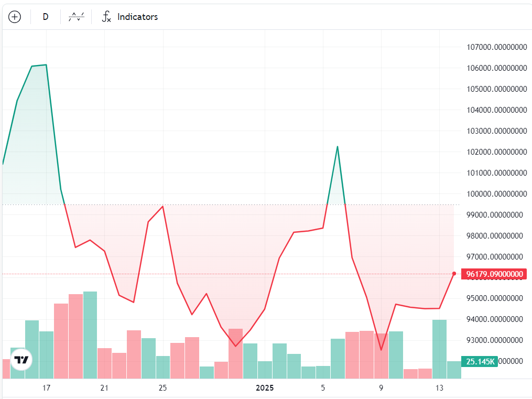Select date 9 on the time axis
Screen dimensions: 532x399
pos(381,388)
